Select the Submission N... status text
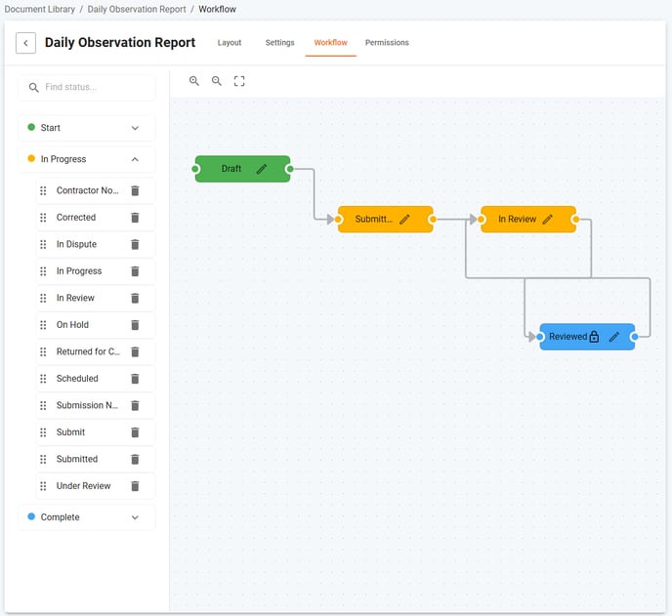The width and height of the screenshot is (672, 616). tap(87, 405)
